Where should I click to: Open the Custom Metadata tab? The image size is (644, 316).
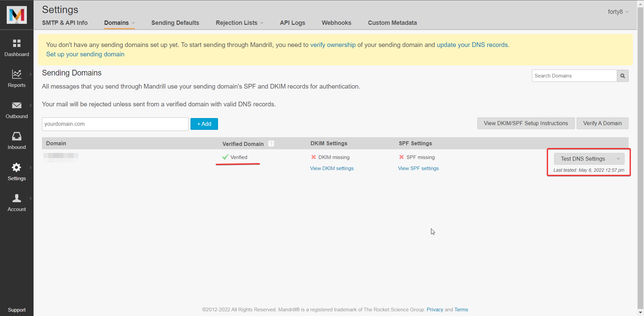392,23
